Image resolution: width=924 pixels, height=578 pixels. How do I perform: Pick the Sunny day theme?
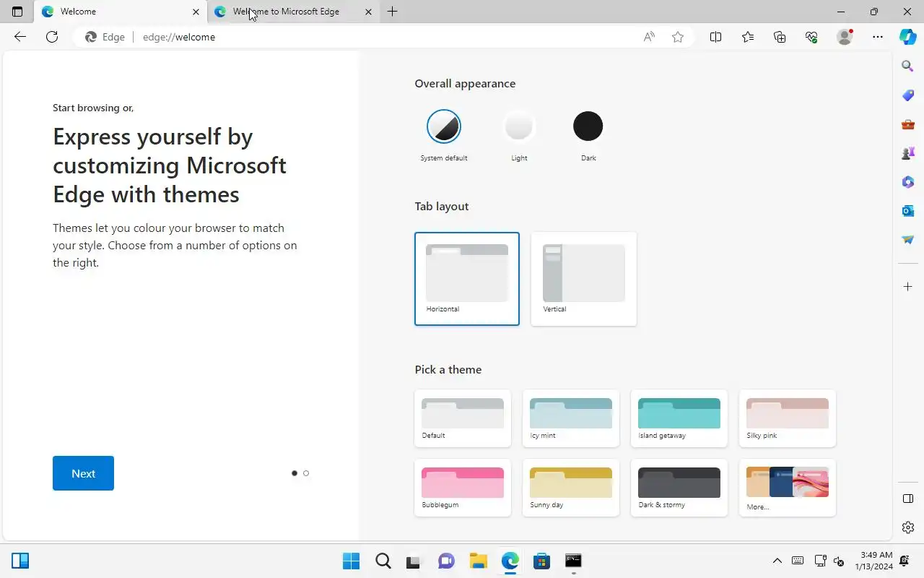pyautogui.click(x=571, y=488)
